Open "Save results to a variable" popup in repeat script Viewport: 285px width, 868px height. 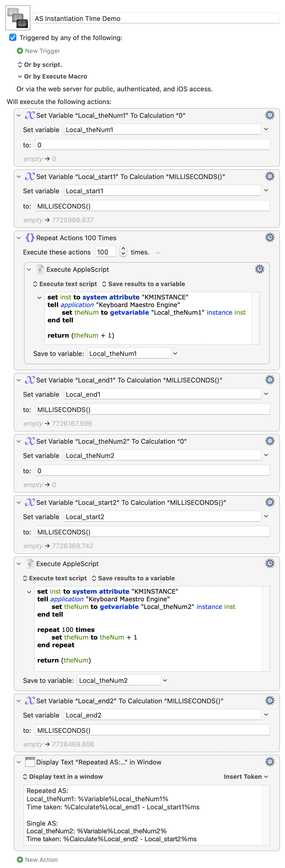pyautogui.click(x=143, y=284)
